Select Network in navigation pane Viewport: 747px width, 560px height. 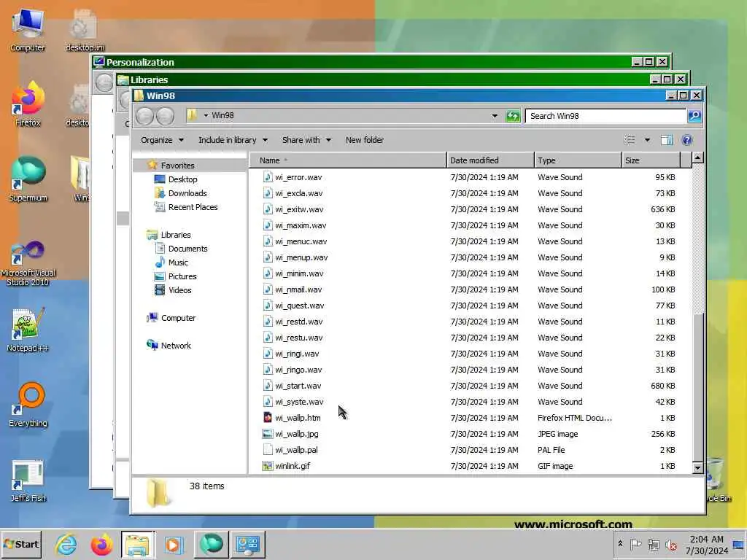(175, 345)
